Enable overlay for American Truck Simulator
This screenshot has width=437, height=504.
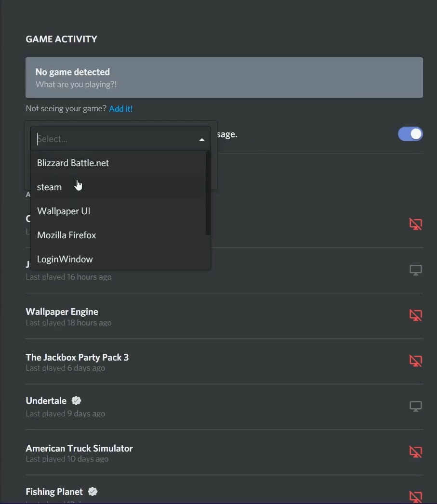415,452
